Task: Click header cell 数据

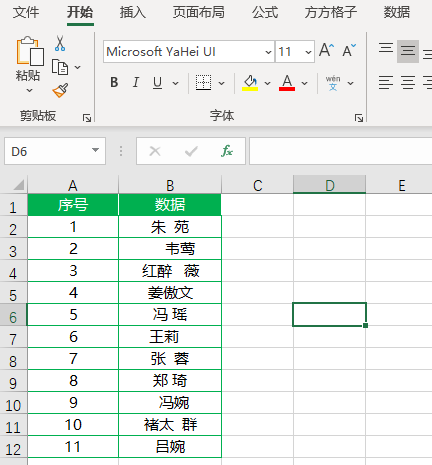Action: click(170, 205)
